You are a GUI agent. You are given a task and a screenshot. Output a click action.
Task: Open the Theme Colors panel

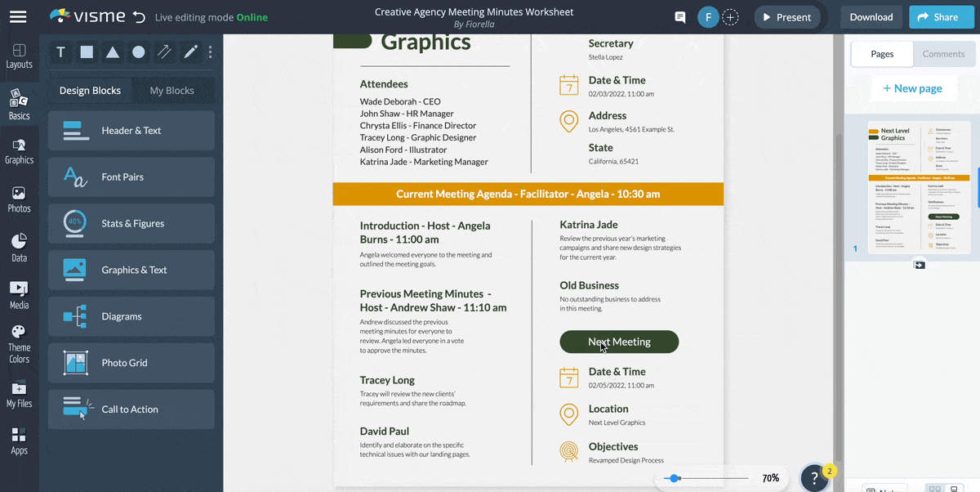click(x=19, y=341)
